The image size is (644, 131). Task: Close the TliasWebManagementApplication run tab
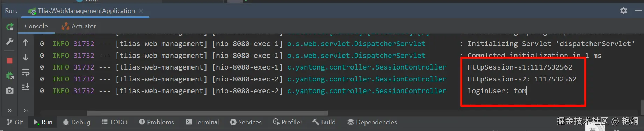click(141, 11)
